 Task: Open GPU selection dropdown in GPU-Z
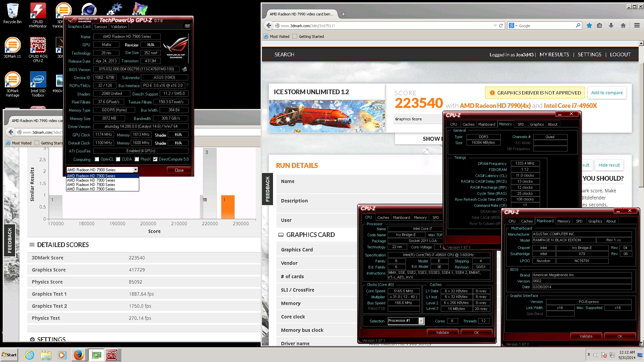pos(136,170)
